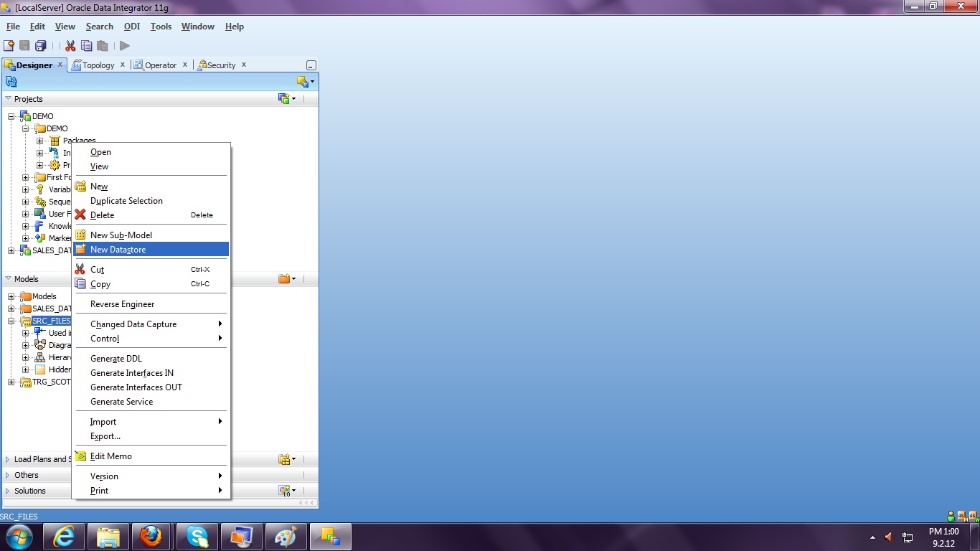Open the File menu

(13, 27)
